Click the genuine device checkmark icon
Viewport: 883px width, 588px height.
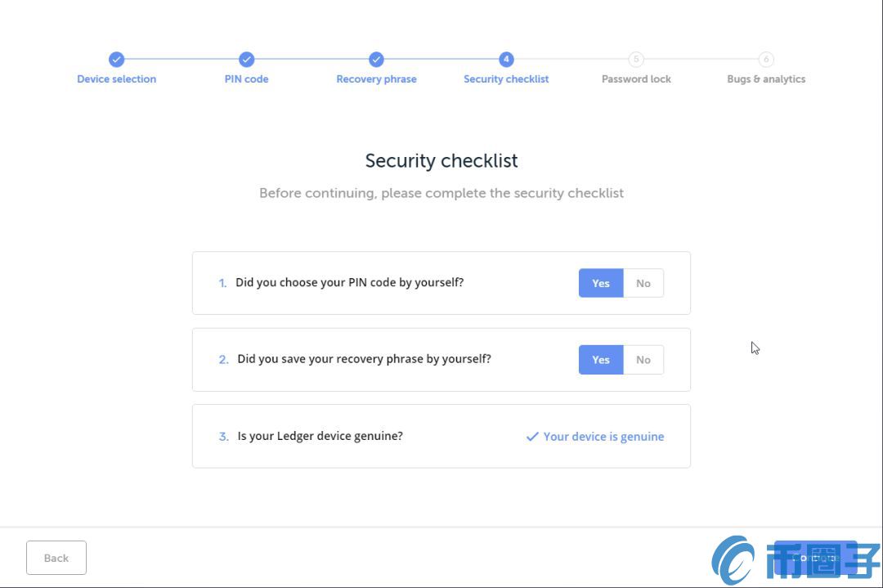[x=532, y=437]
